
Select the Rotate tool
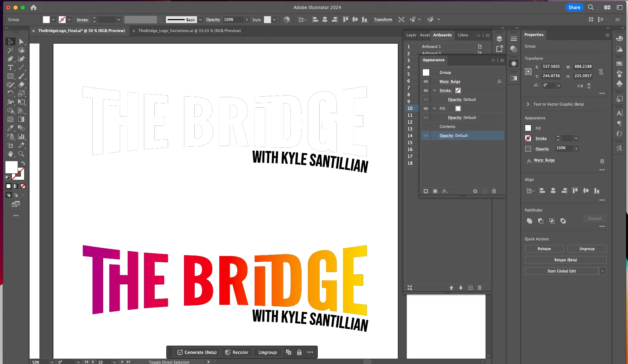click(10, 94)
